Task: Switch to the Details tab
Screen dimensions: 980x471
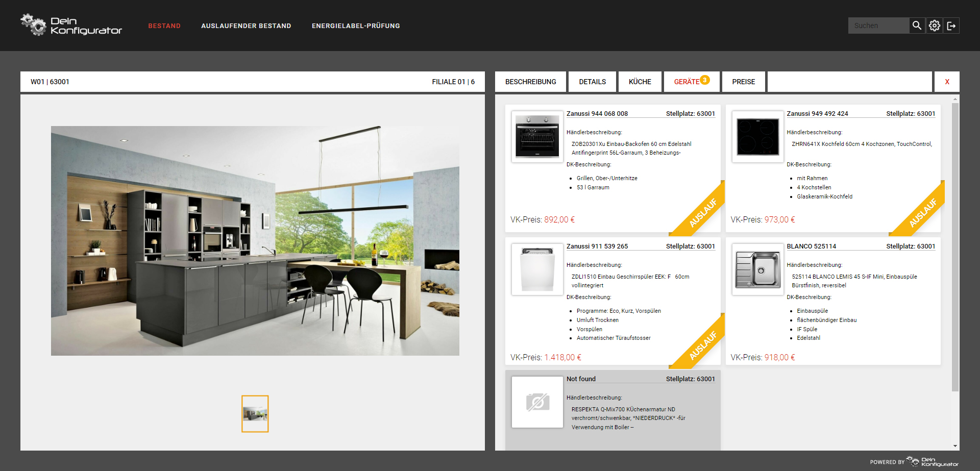Action: coord(592,82)
